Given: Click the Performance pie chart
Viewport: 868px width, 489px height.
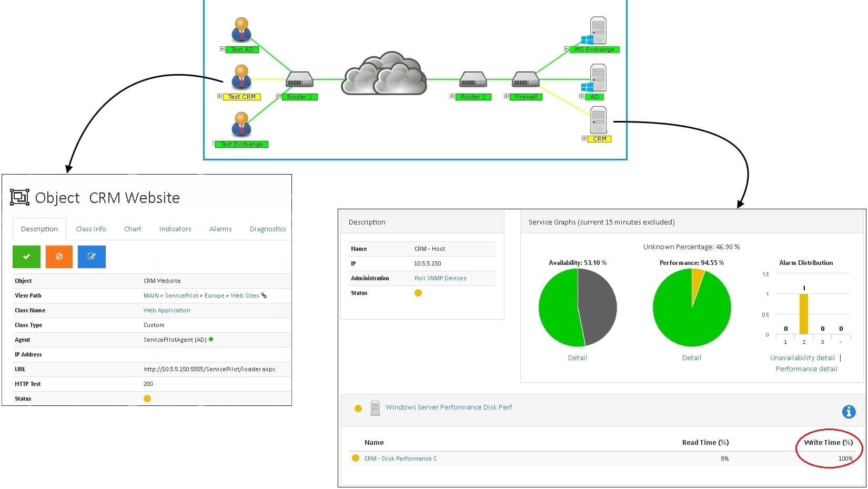Looking at the screenshot, I should click(x=692, y=308).
